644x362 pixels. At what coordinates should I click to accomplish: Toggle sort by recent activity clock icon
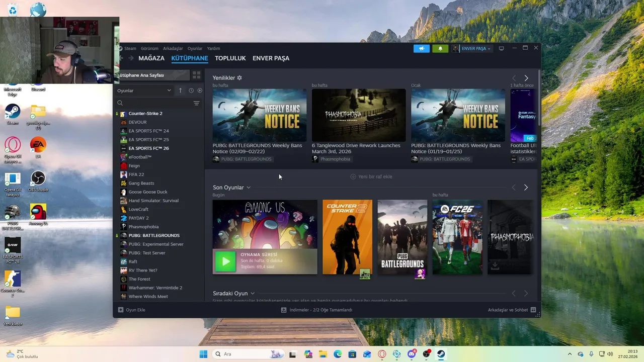coord(191,90)
